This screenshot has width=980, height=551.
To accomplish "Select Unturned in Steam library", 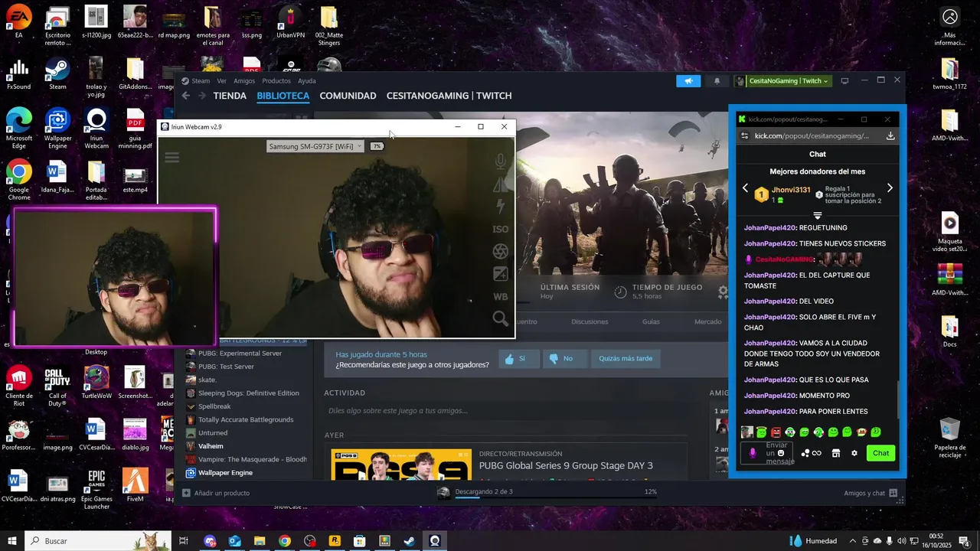I will [x=213, y=433].
